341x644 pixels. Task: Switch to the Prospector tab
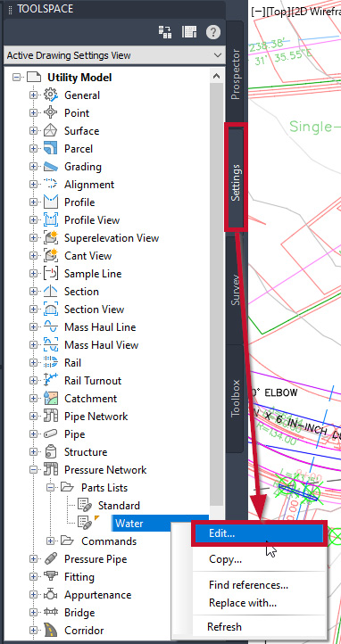pos(236,75)
